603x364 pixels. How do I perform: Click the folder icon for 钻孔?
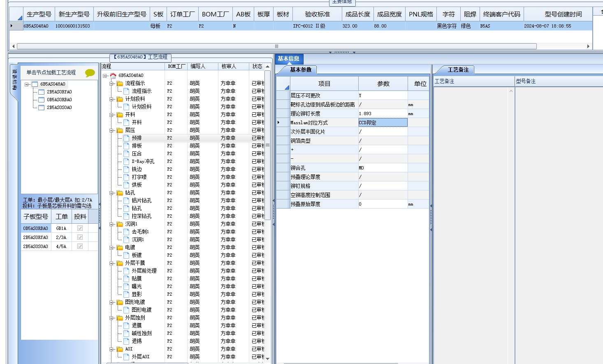coord(120,192)
